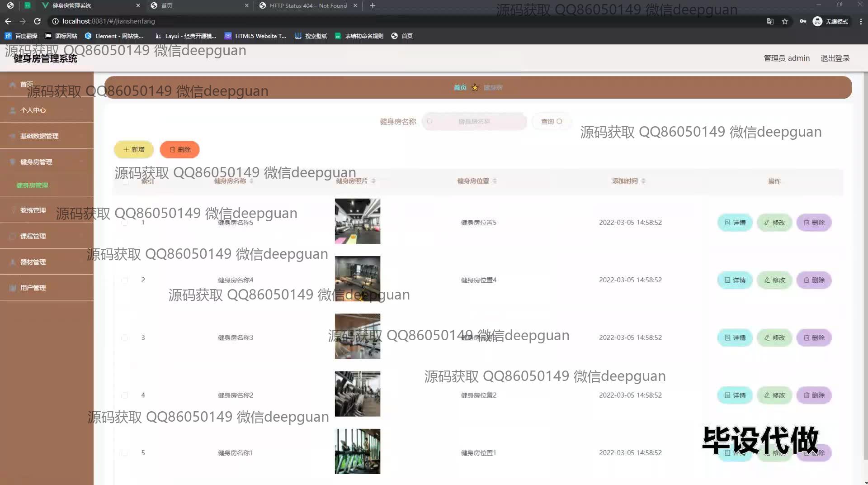The image size is (868, 485).
Task: Click 修改 for 健身房名称4
Action: coord(774,280)
